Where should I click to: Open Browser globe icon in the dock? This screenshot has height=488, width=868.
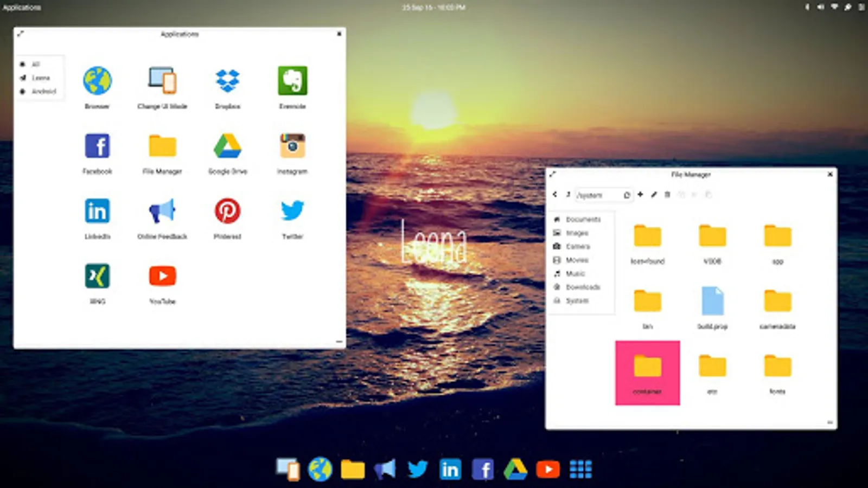pyautogui.click(x=320, y=469)
